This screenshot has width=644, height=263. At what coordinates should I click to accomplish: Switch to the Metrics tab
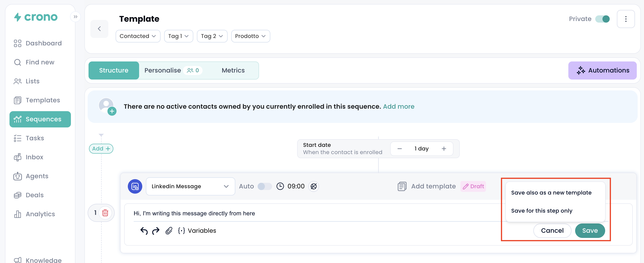(233, 70)
